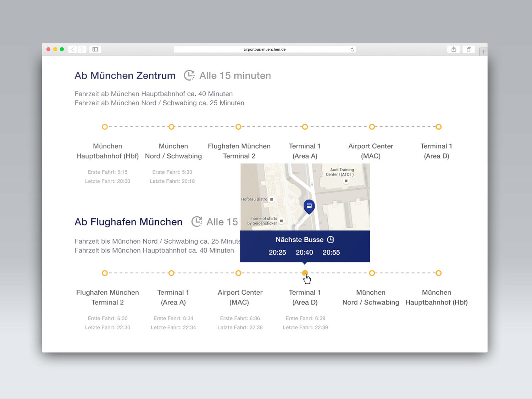Image resolution: width=532 pixels, height=399 pixels.
Task: Go back with the browser back arrow
Action: click(73, 49)
